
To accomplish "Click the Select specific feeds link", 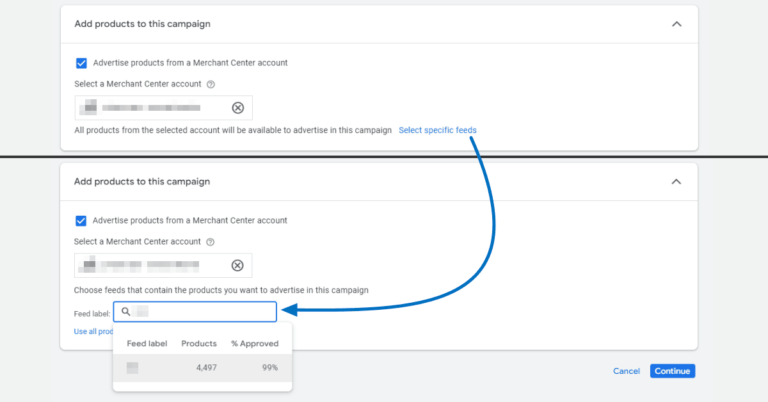I will click(437, 130).
